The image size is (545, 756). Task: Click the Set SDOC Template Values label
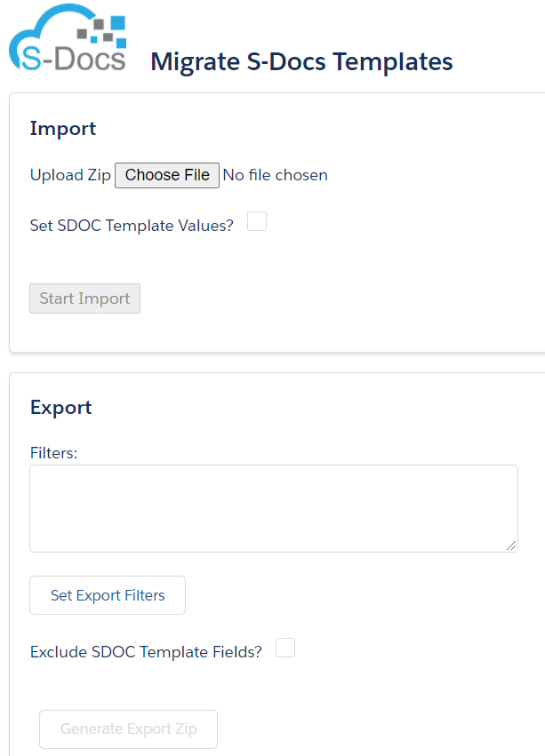pyautogui.click(x=132, y=225)
